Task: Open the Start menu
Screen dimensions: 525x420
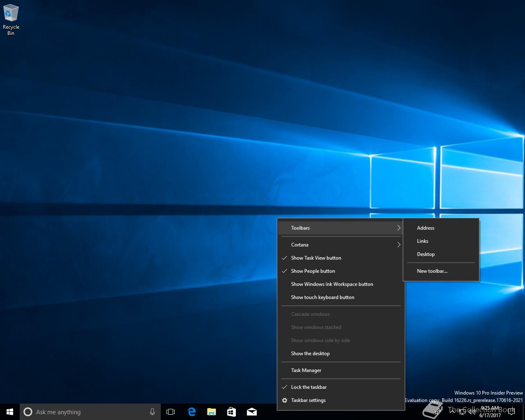Action: coord(10,412)
